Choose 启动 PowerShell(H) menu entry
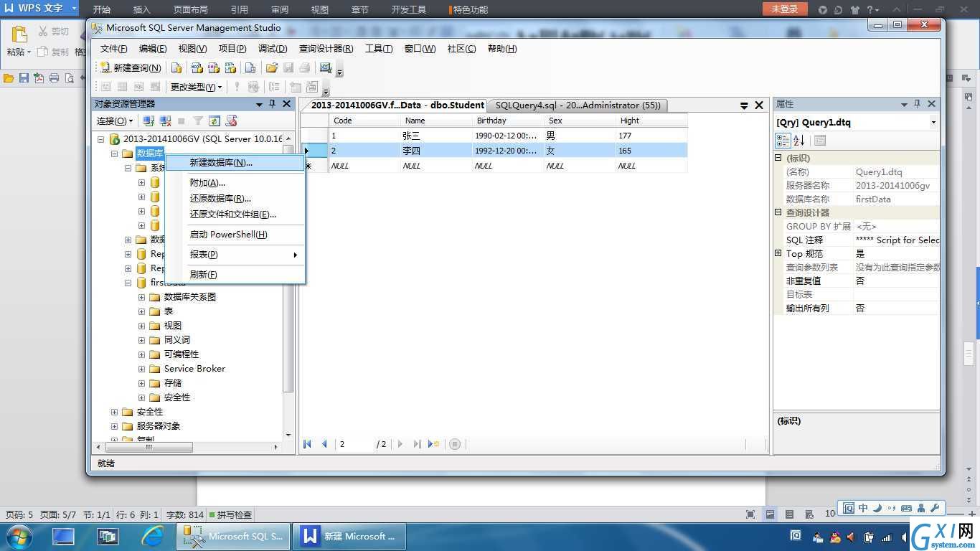980x551 pixels. click(x=235, y=235)
